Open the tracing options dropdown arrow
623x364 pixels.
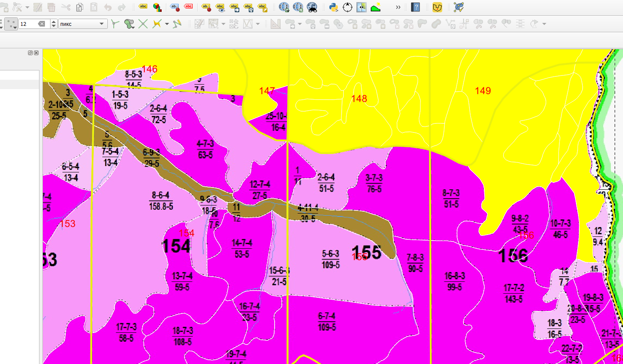click(167, 24)
